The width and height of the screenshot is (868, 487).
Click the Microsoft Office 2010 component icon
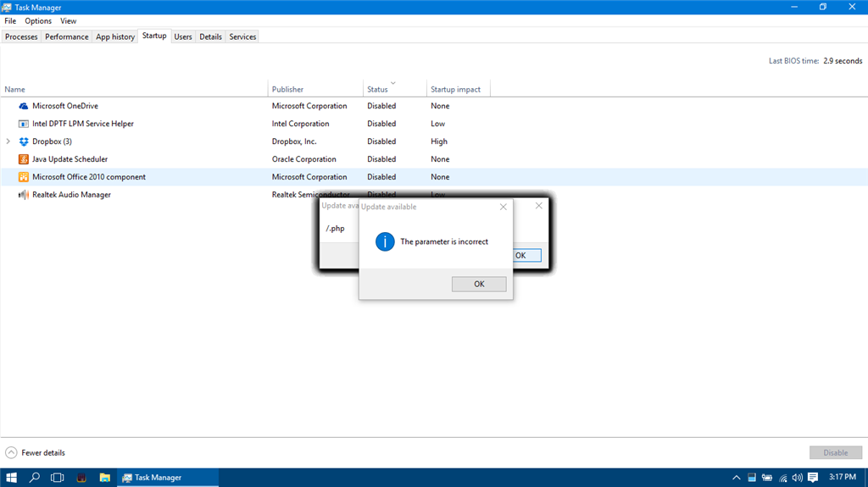[23, 177]
